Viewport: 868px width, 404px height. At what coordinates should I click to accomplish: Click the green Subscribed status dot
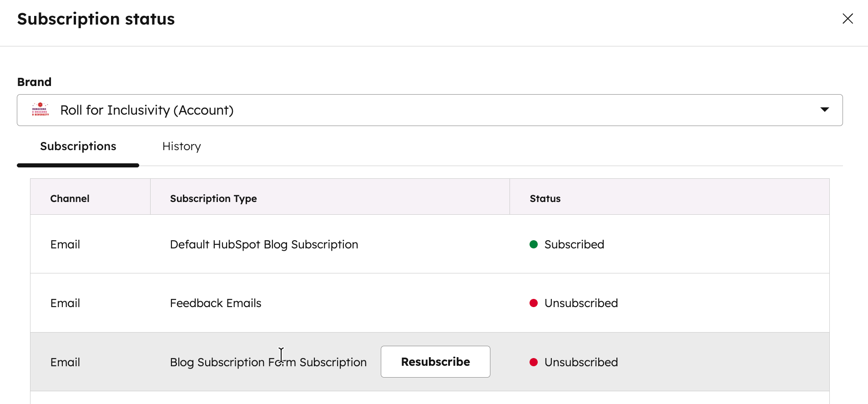click(x=534, y=245)
